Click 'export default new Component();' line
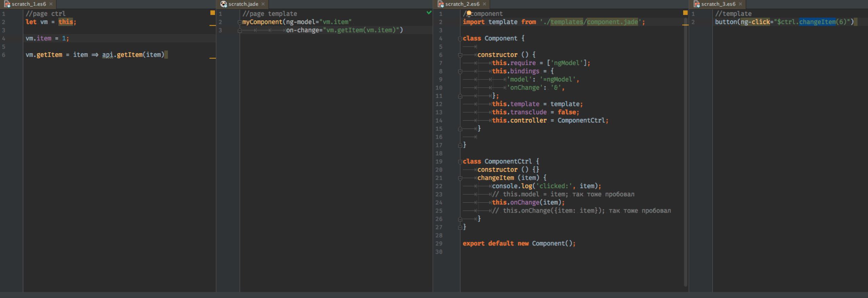 click(519, 243)
